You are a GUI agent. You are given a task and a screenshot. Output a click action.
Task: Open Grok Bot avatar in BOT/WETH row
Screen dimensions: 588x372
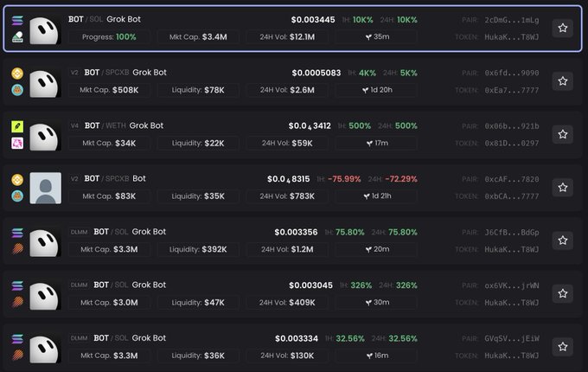pos(45,136)
